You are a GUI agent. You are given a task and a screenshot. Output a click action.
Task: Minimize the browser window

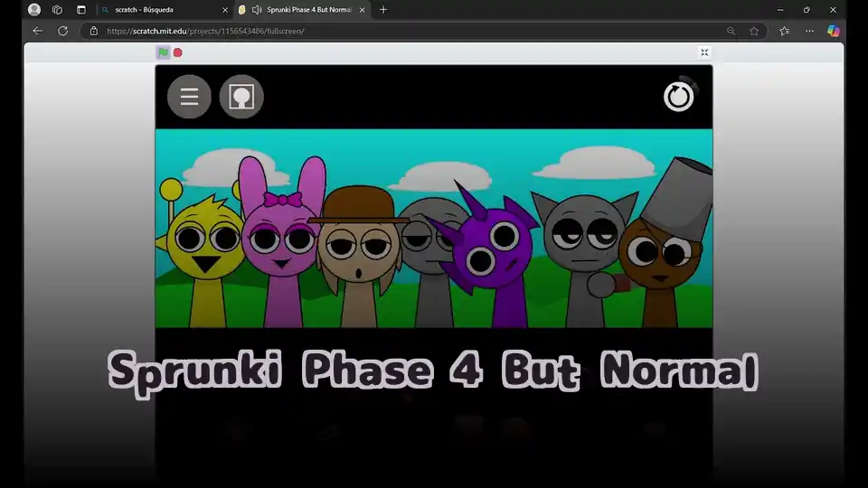780,10
